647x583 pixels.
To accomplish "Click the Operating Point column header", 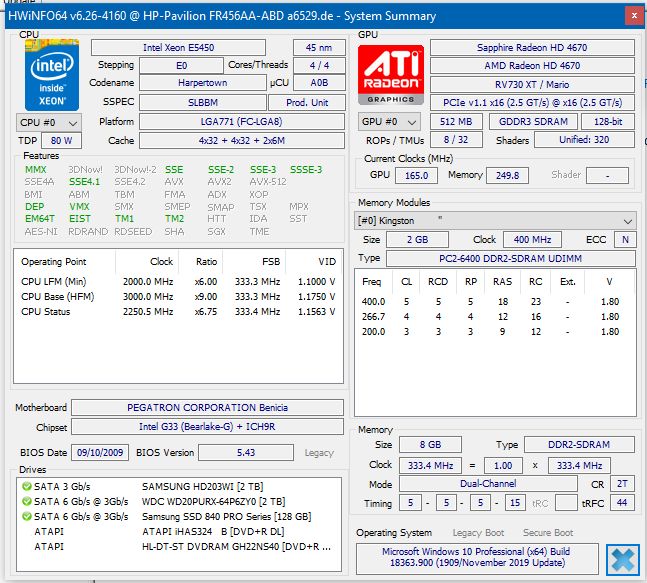I will pos(54,262).
